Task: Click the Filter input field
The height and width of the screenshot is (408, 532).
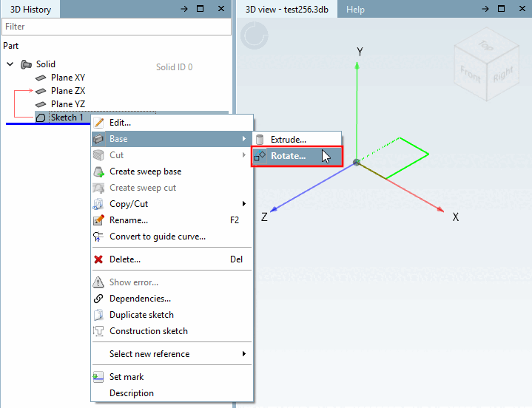Action: click(x=116, y=27)
